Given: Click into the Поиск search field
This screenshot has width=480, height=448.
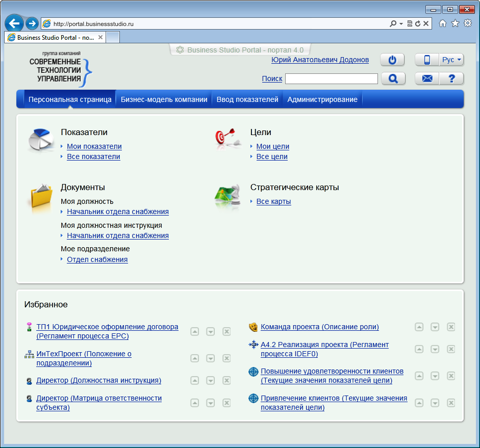Looking at the screenshot, I should 331,78.
